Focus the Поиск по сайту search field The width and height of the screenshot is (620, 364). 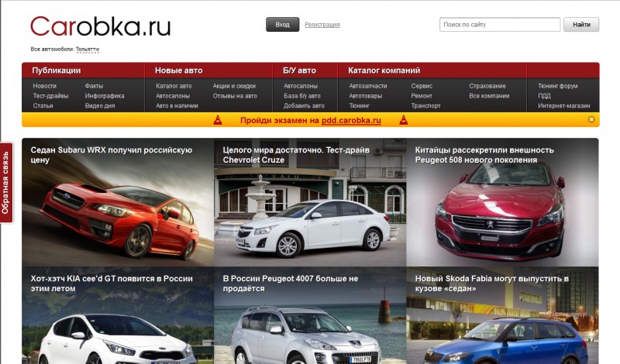click(x=500, y=25)
